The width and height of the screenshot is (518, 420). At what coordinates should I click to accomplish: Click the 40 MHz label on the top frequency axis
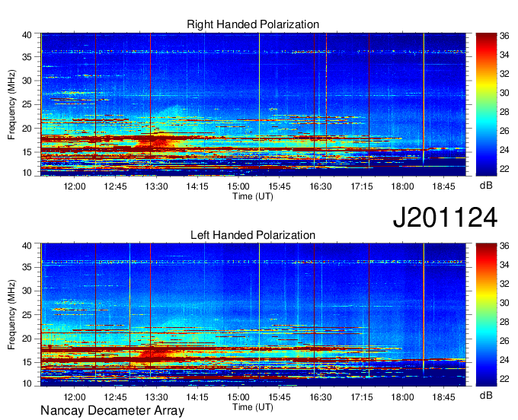pyautogui.click(x=27, y=35)
